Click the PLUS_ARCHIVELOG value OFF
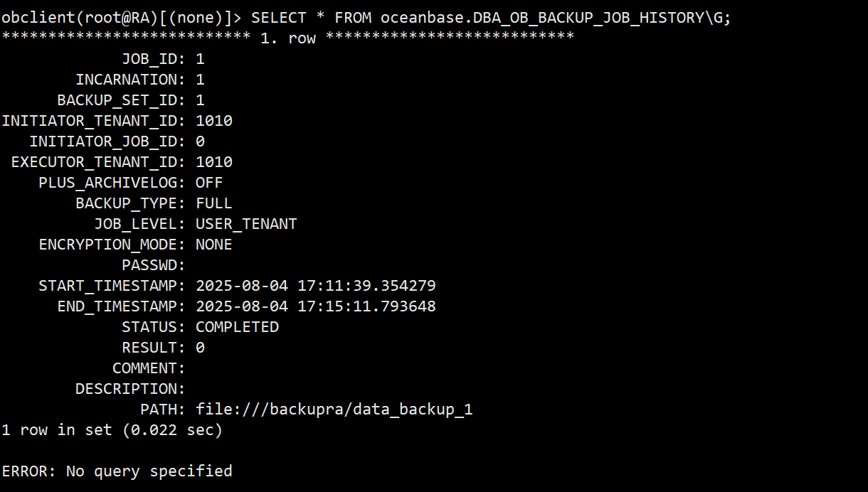This screenshot has height=492, width=868. (209, 183)
